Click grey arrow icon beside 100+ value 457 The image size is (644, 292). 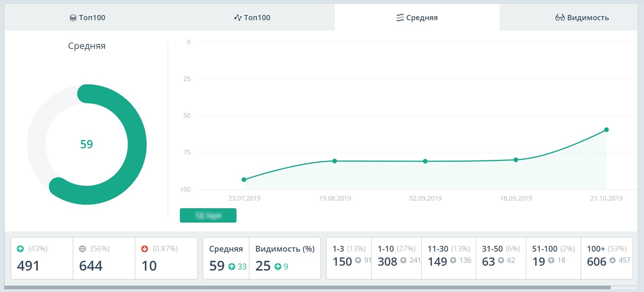613,260
